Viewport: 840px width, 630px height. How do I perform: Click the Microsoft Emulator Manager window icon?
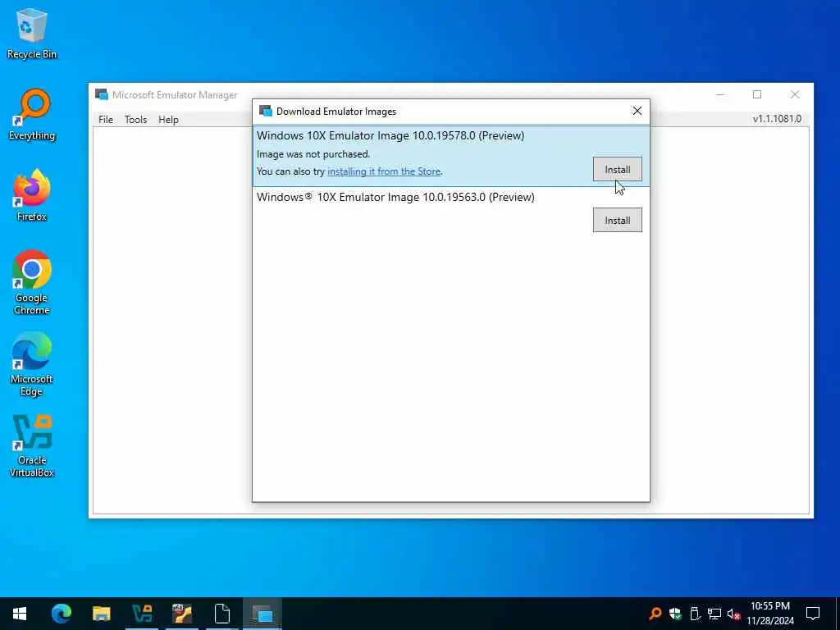101,94
